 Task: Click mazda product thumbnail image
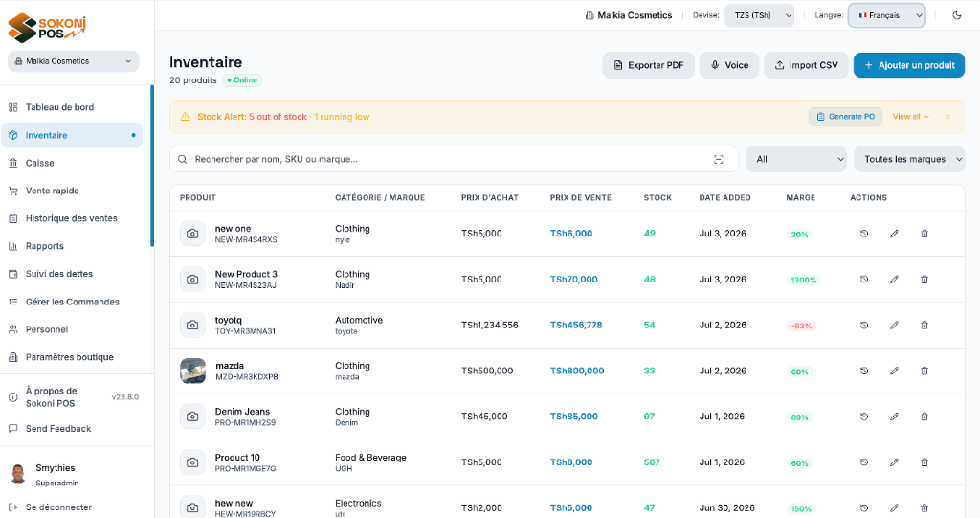(192, 371)
